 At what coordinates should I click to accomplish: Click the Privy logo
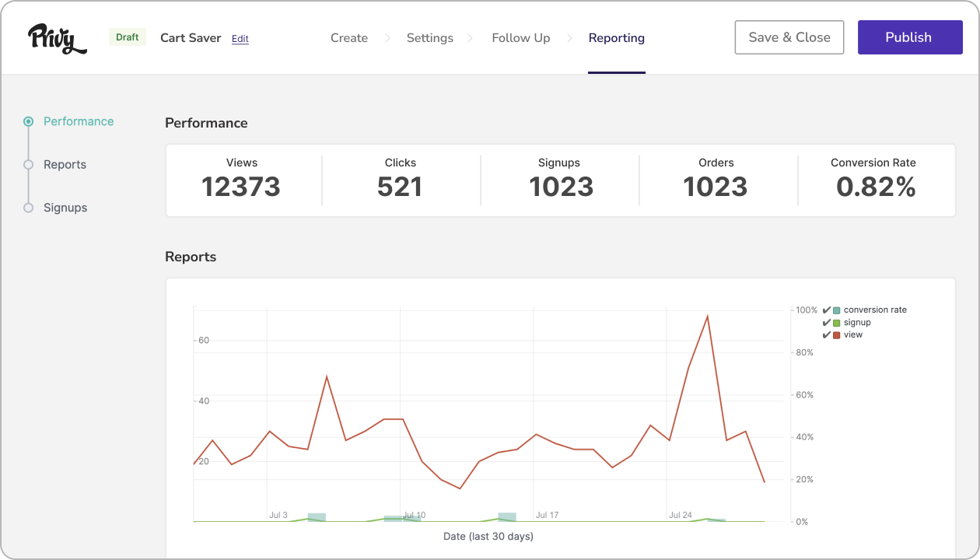pos(58,38)
